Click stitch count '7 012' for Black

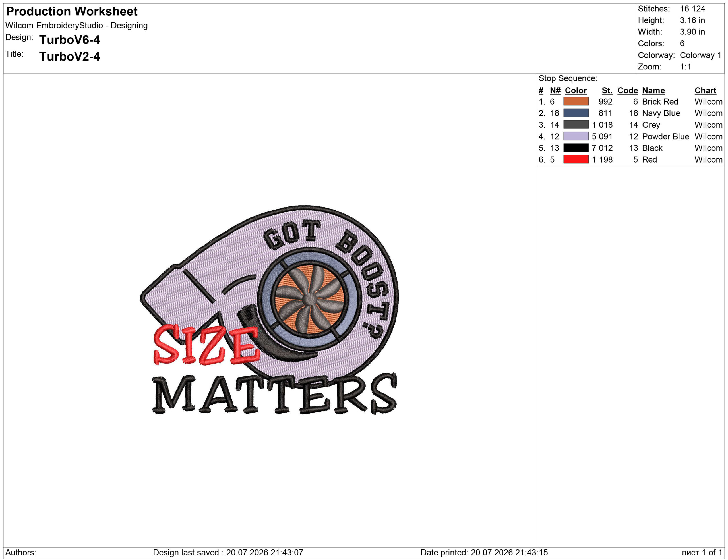click(602, 148)
